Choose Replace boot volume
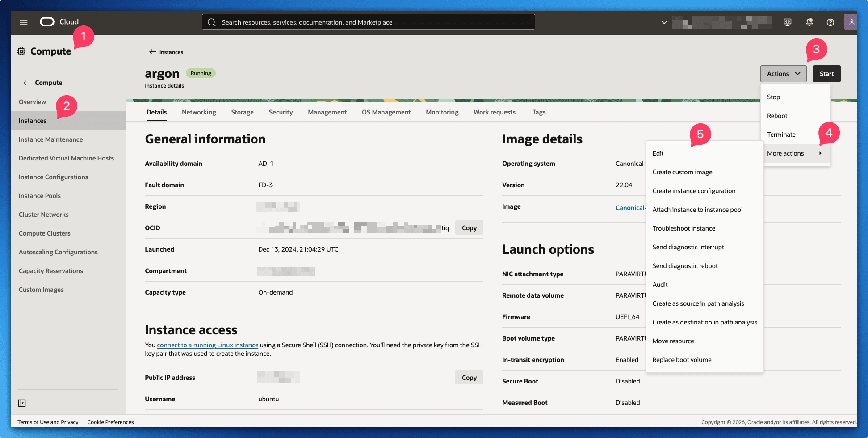The width and height of the screenshot is (868, 438). 704,360
